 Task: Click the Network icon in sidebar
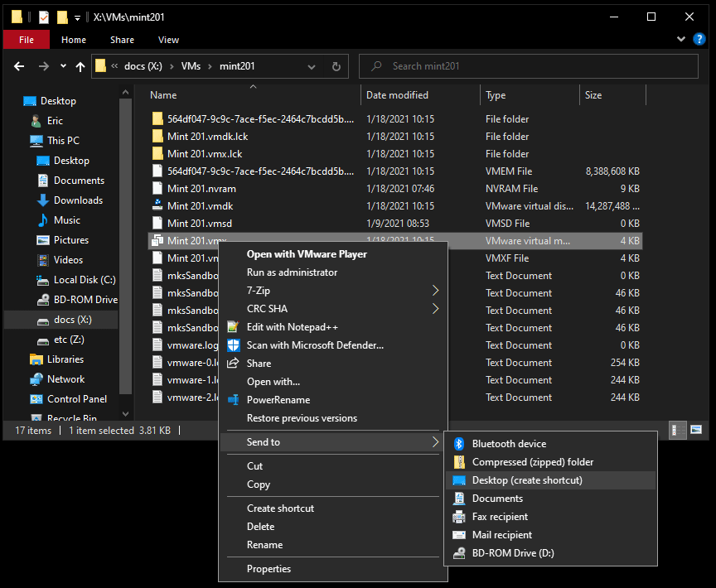click(x=36, y=379)
